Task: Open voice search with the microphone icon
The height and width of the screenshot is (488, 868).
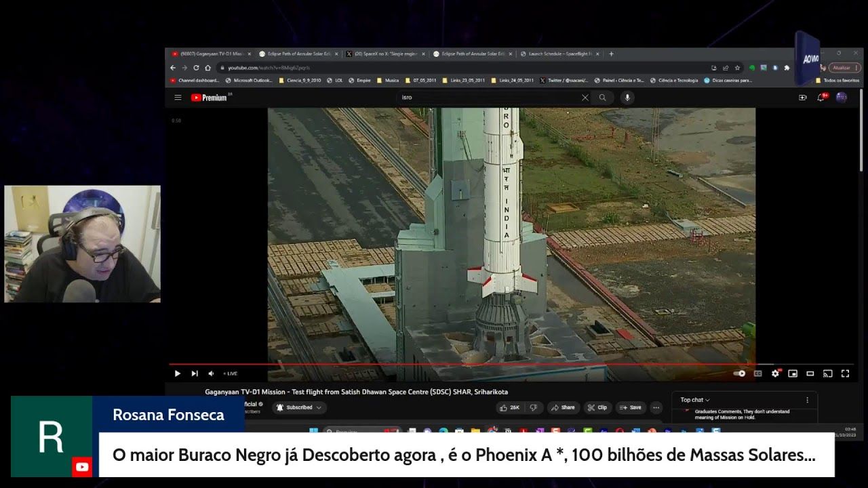Action: point(626,97)
